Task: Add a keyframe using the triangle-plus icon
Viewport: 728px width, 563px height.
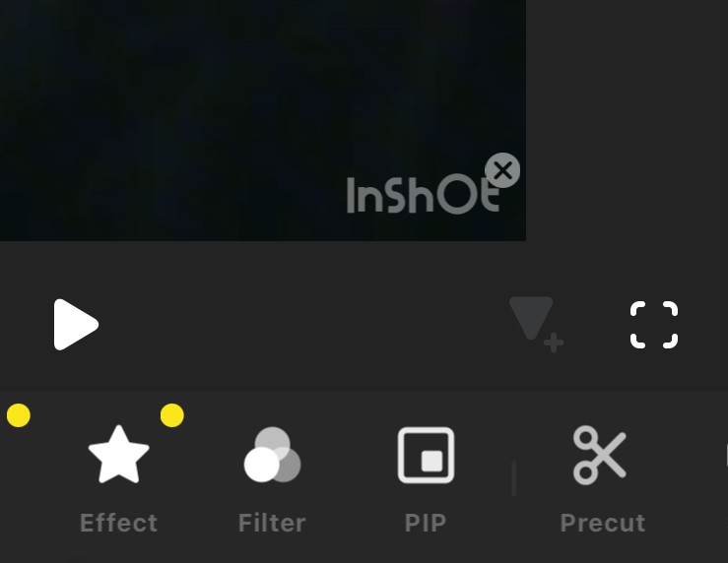Action: (536, 324)
